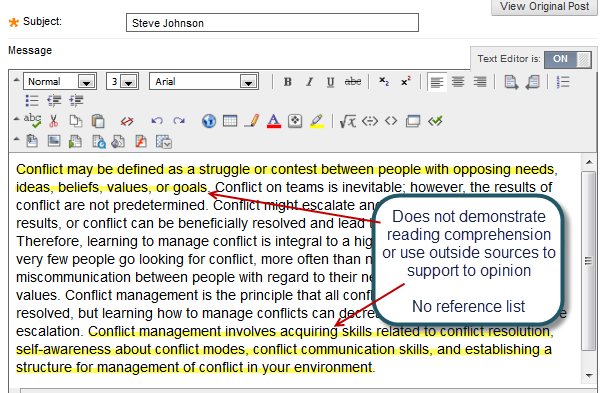The image size is (600, 393).
Task: Select the subscript icon
Action: (384, 82)
